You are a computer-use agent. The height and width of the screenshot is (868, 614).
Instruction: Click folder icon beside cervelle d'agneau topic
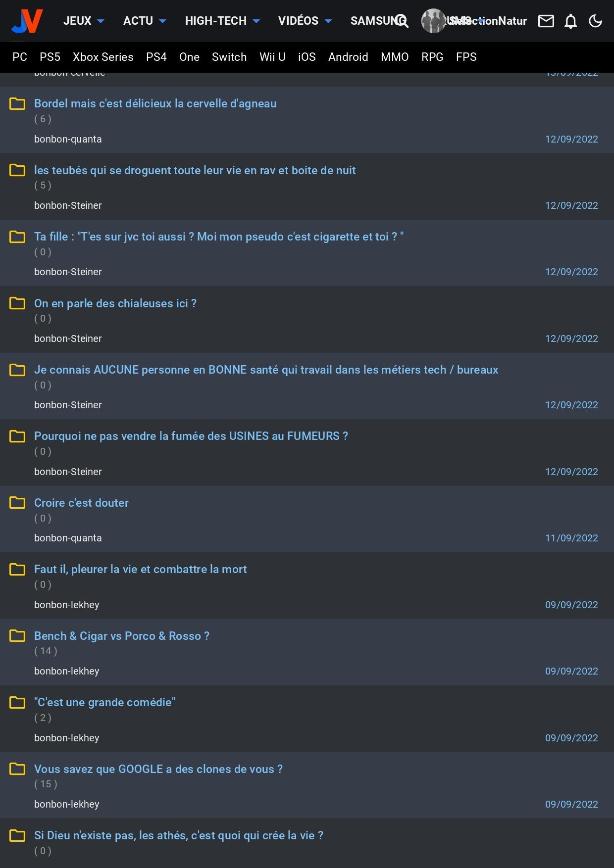click(x=17, y=103)
